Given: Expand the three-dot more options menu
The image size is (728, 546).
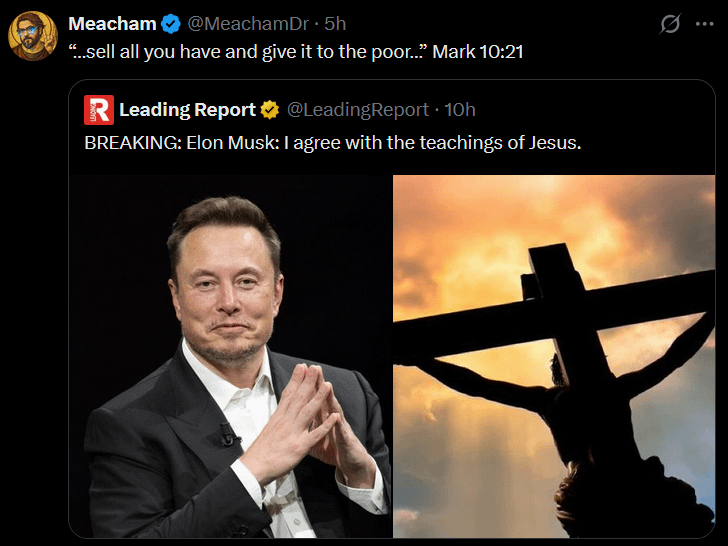Looking at the screenshot, I should (704, 25).
